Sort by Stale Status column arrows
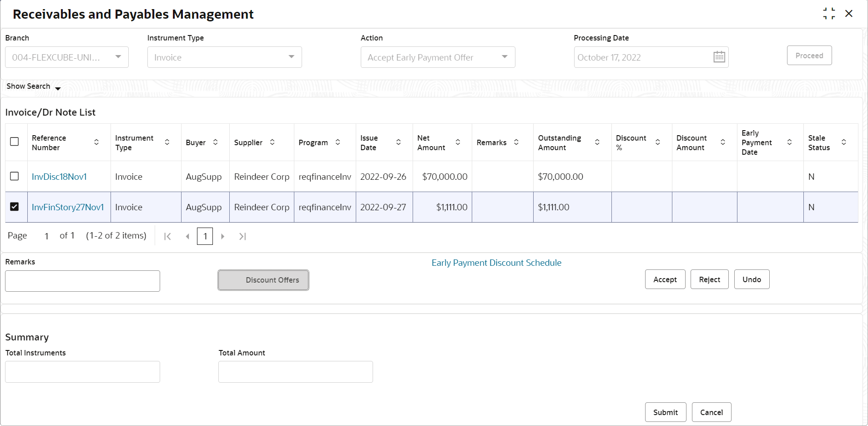 tap(844, 142)
